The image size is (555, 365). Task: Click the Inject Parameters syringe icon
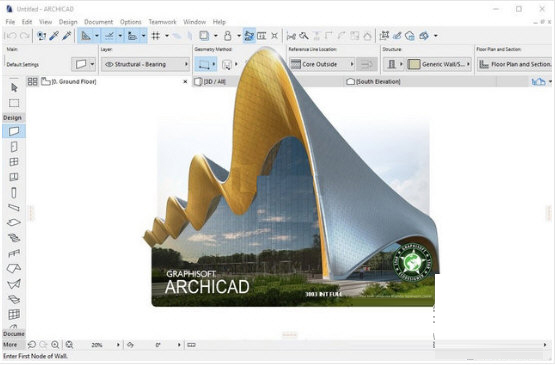coord(67,35)
